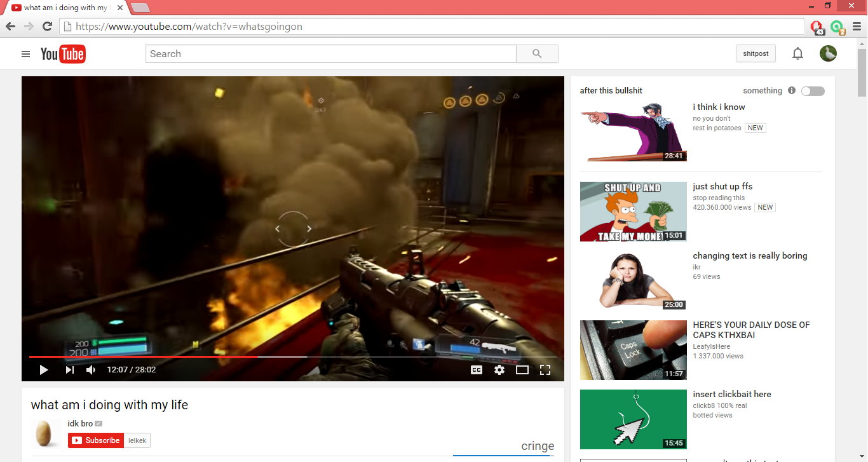Click the Caps Lock key thumbnail
This screenshot has height=462, width=868.
634,350
